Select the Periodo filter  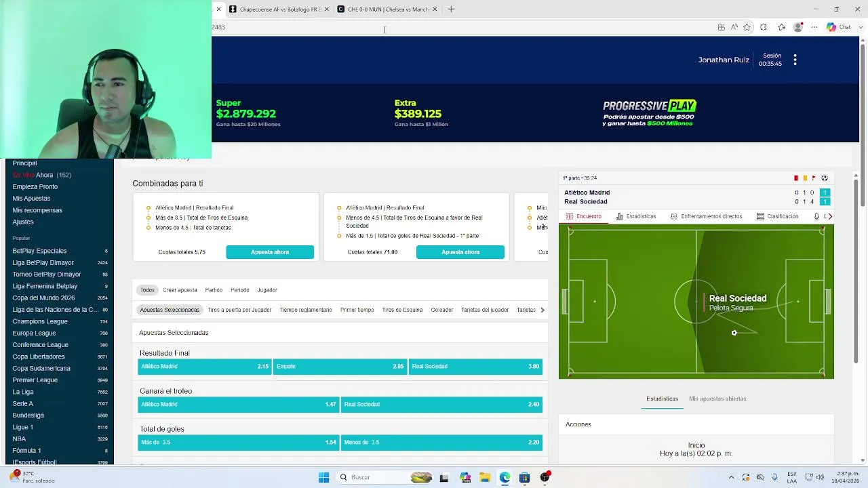click(x=239, y=290)
